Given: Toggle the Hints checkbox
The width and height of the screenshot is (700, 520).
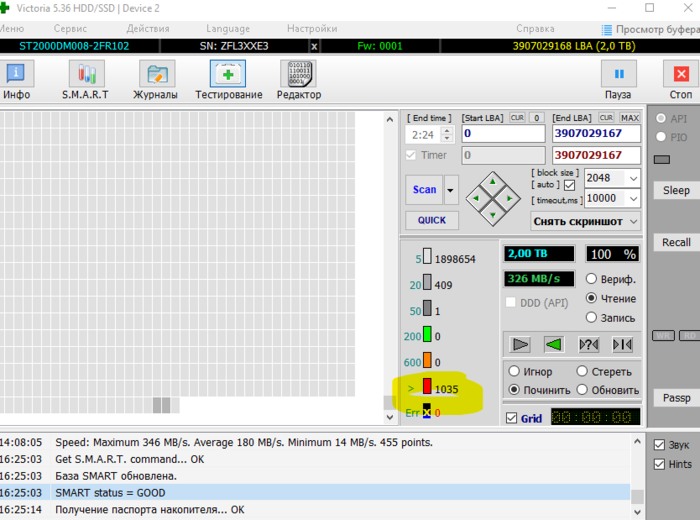Looking at the screenshot, I should pyautogui.click(x=659, y=464).
